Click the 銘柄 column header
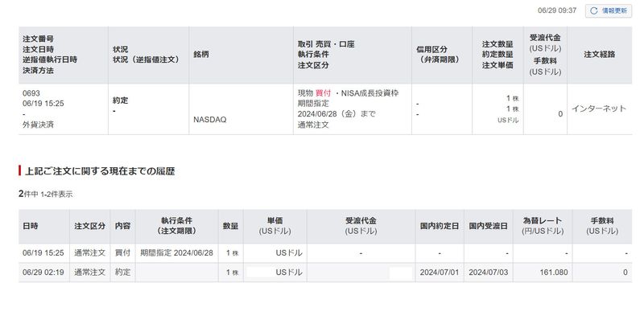644x328 pixels. point(202,55)
